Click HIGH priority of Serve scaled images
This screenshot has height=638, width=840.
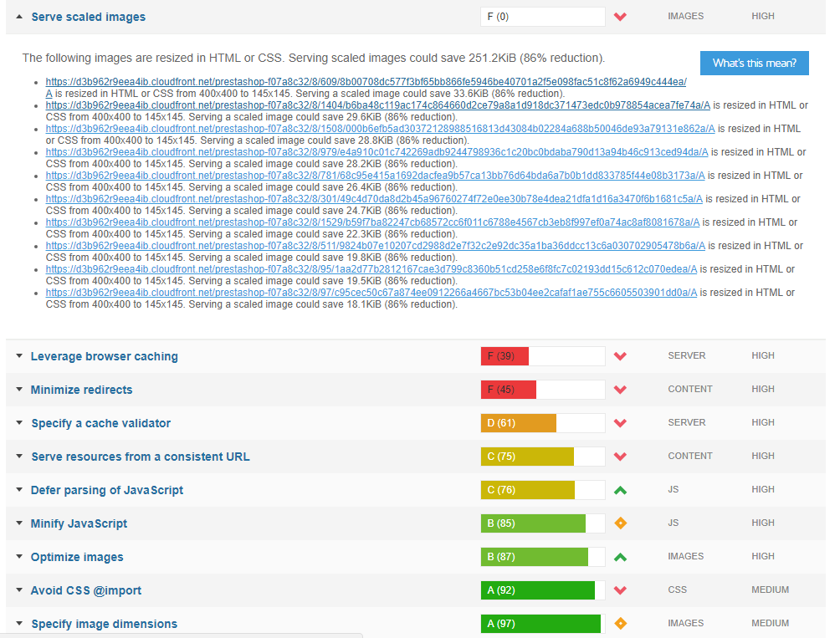coord(763,16)
